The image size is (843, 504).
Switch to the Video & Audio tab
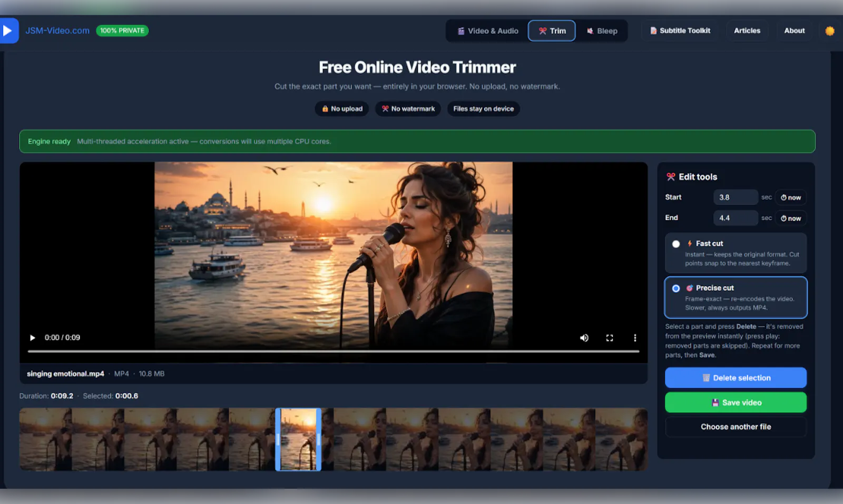[487, 31]
